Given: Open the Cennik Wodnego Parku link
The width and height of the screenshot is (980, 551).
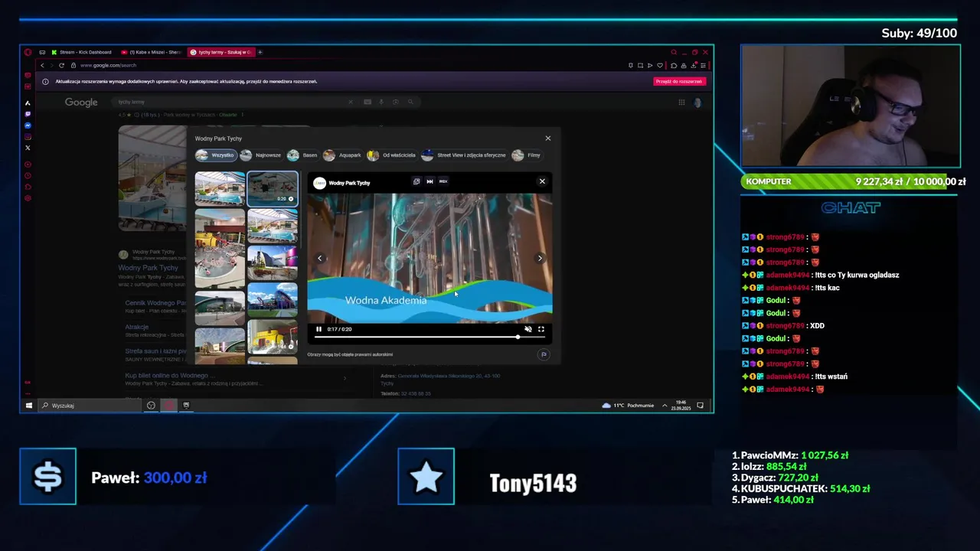Looking at the screenshot, I should (155, 303).
